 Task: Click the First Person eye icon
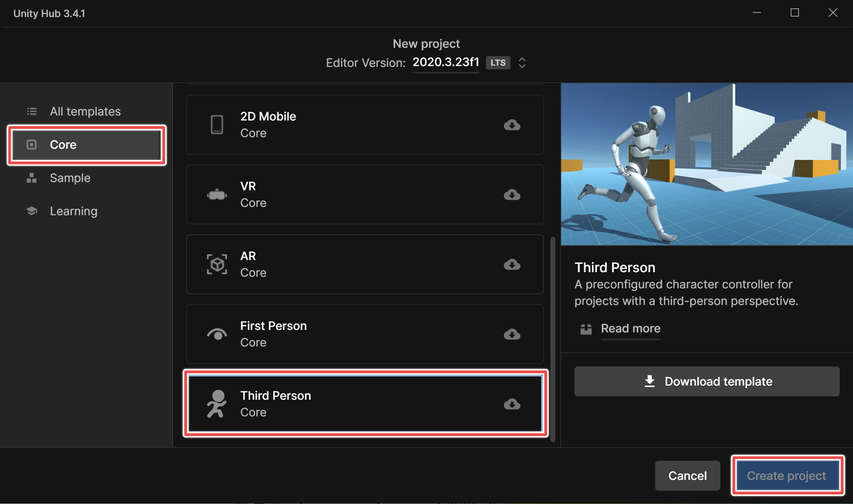tap(217, 334)
